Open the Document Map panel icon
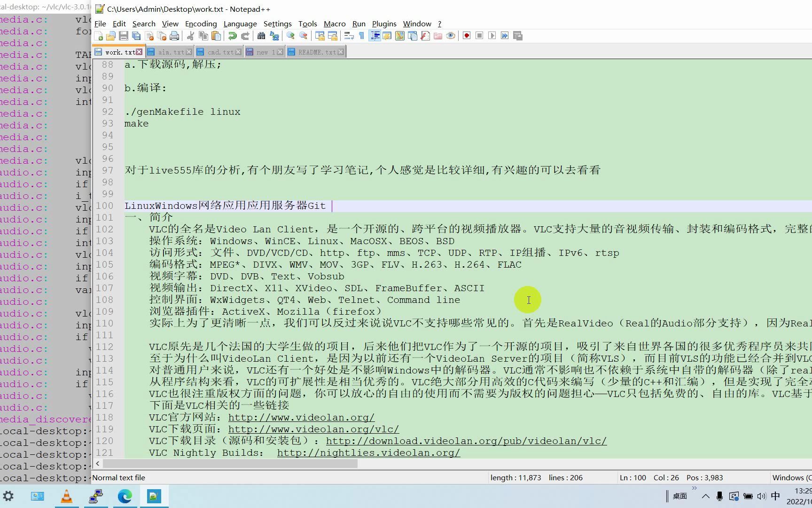The height and width of the screenshot is (508, 812). coord(400,36)
